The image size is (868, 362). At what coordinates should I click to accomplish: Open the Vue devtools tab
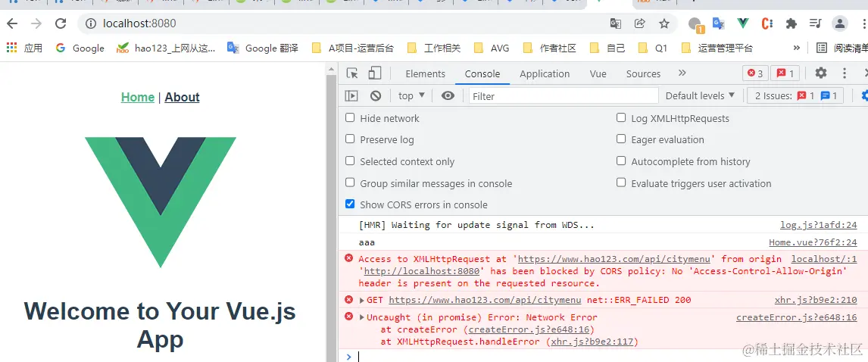pos(598,73)
